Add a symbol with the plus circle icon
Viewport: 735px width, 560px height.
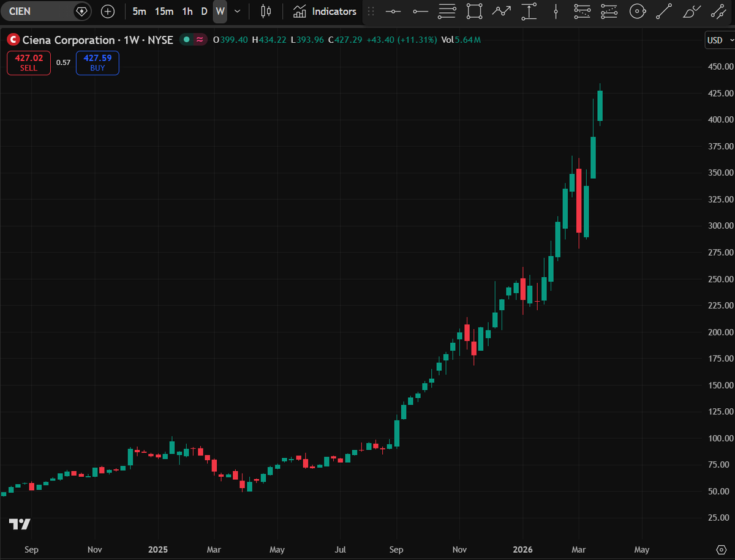108,11
